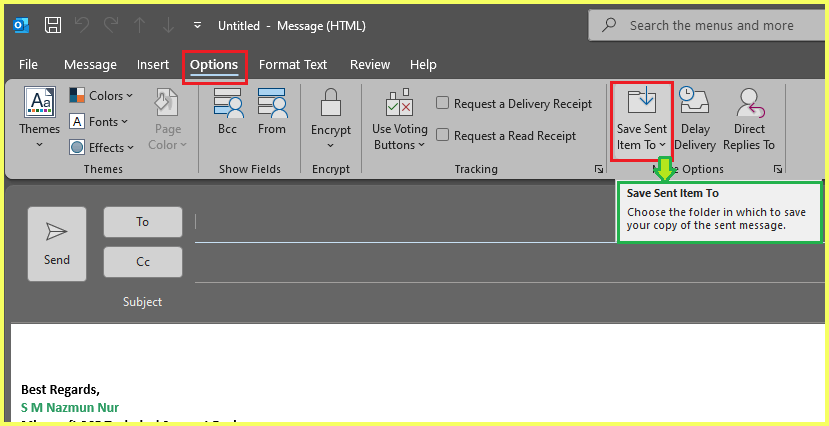Go to next item with down arrow

[168, 25]
